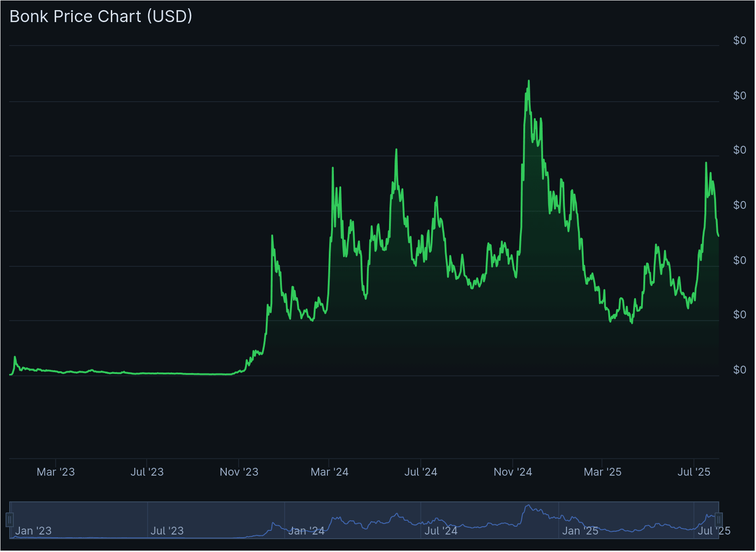
Task: Click Jan '24 label in navigator
Action: 306,531
